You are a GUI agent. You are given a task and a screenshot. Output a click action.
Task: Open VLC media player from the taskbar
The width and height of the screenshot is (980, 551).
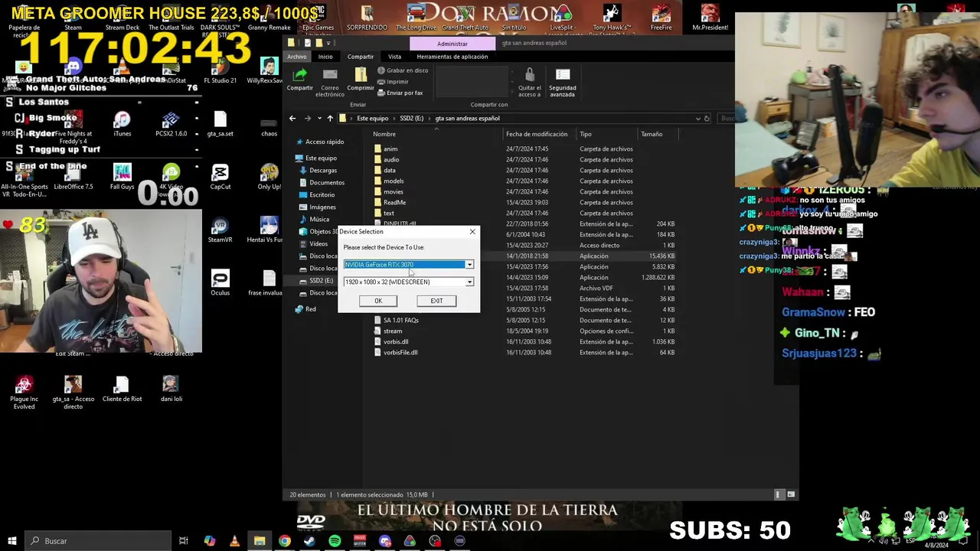[234, 541]
